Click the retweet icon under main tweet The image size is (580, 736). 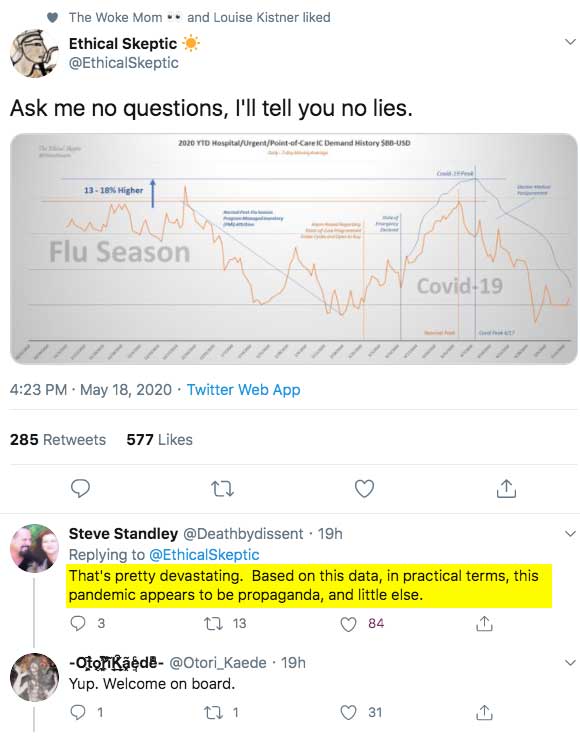pos(222,489)
